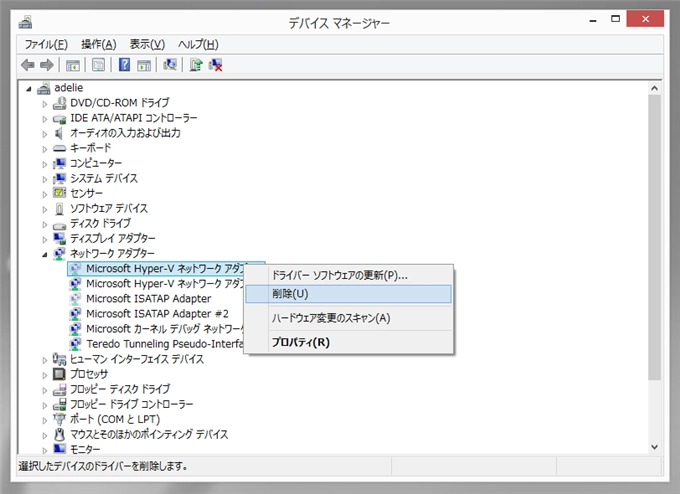Click the IDE ATA/ATAPI コントローラー icon

point(59,118)
